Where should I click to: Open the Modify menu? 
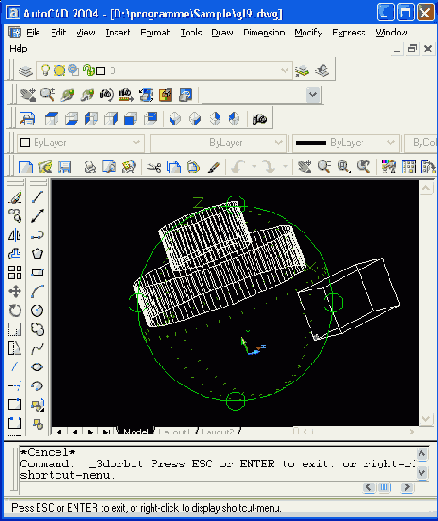(308, 32)
